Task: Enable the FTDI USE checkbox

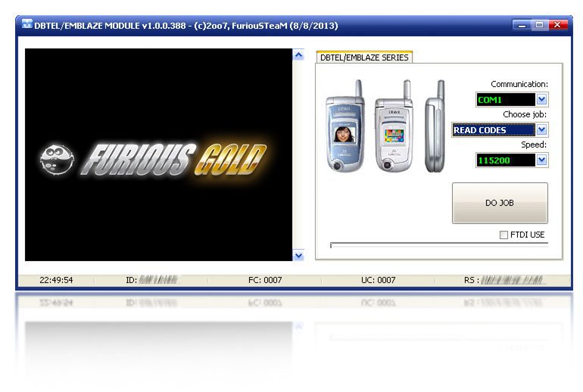Action: tap(503, 235)
